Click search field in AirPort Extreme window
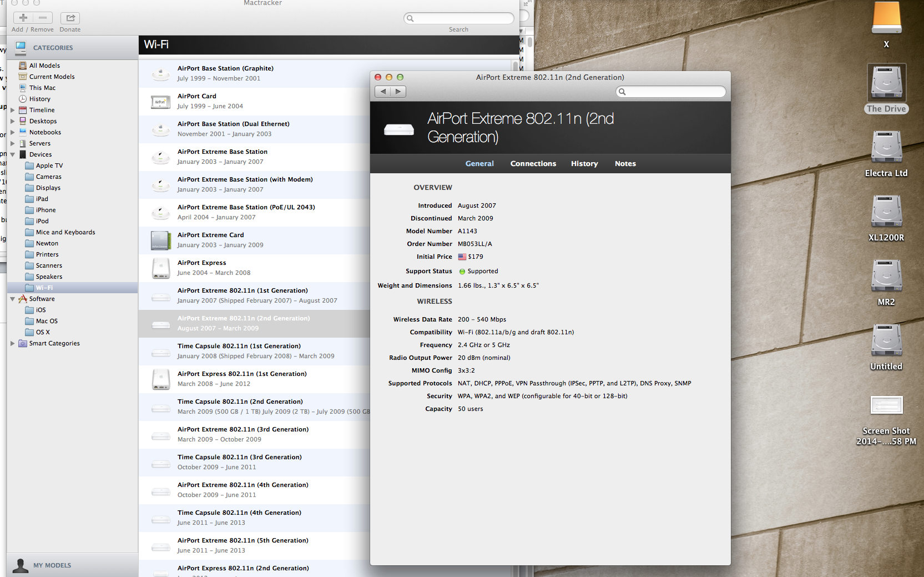The width and height of the screenshot is (924, 577). click(671, 92)
